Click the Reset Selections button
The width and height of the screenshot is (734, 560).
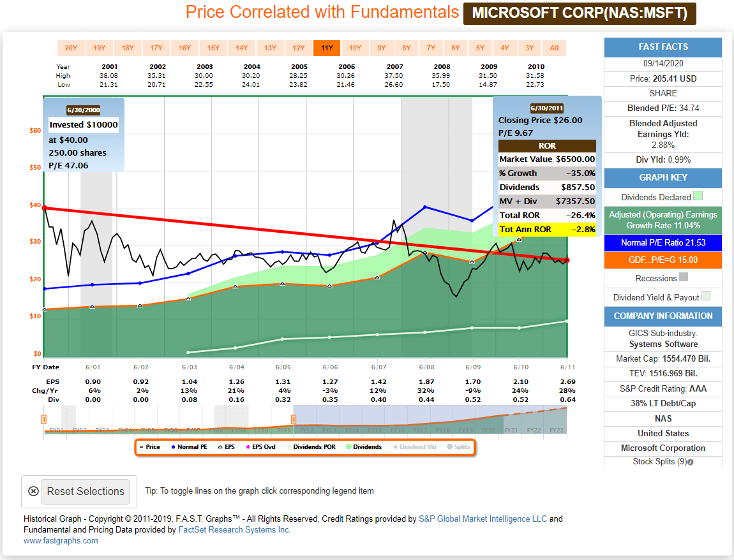(x=86, y=491)
